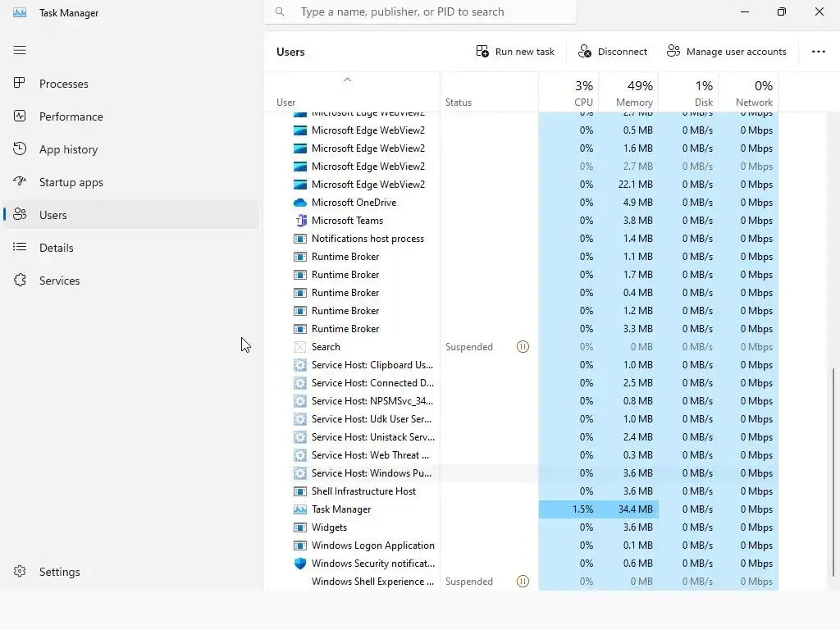
Task: Click the Notifications host process icon
Action: click(x=300, y=239)
